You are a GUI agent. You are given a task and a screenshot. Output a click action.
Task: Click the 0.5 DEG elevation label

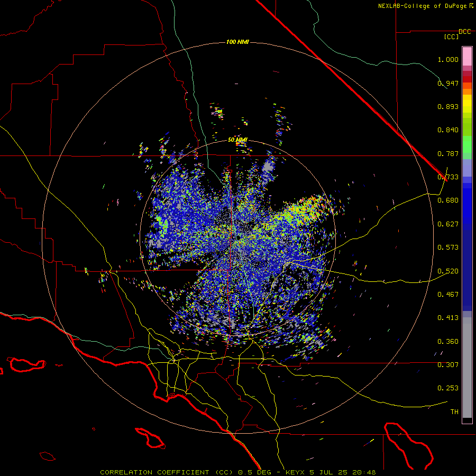[x=255, y=472]
